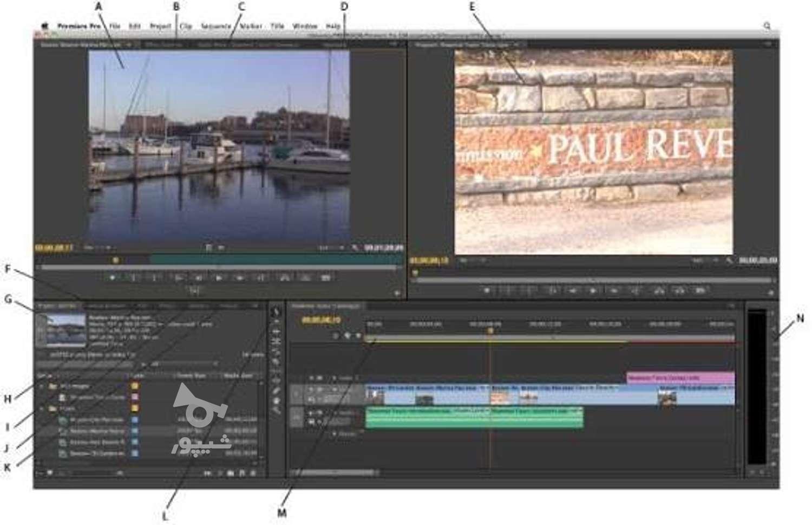Collapse the second bin folder in Project panel
This screenshot has height=525, width=812.
tap(42, 409)
